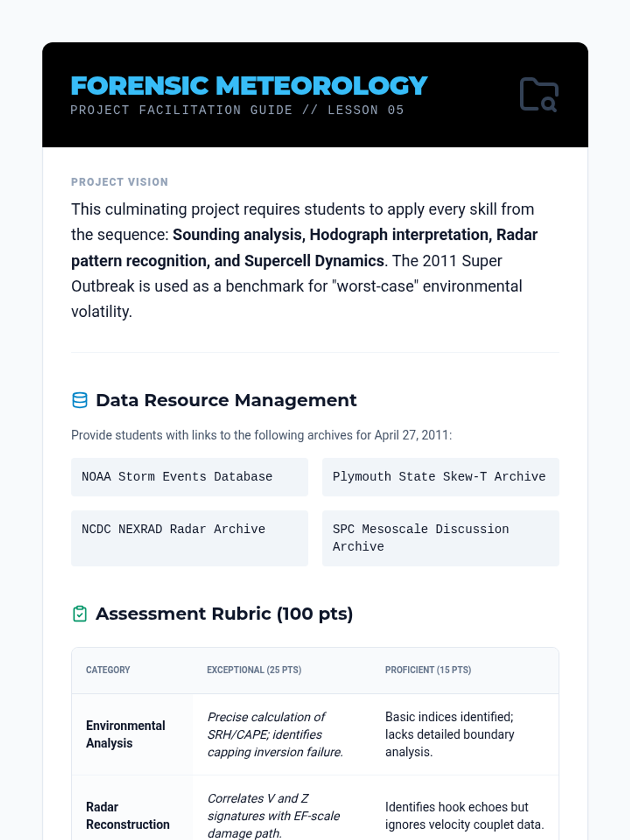Select the SPC Mesoscale Discussion Archive card
Screen dimensions: 630x840
[440, 538]
